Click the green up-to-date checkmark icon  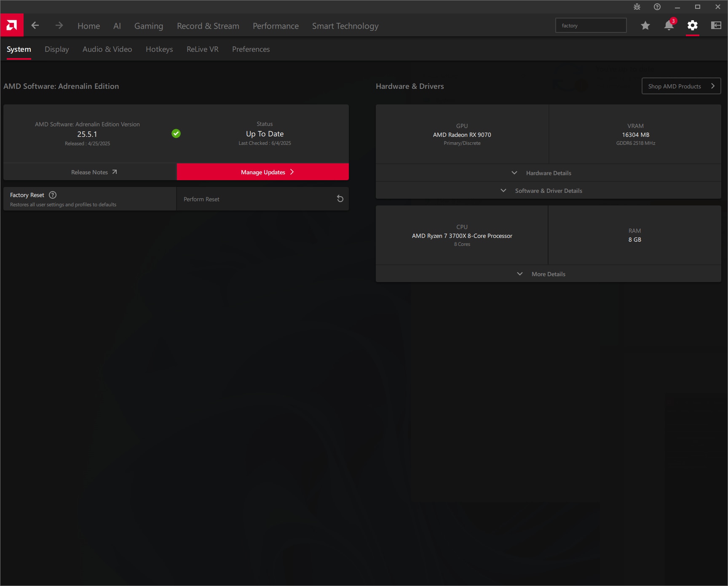point(176,133)
